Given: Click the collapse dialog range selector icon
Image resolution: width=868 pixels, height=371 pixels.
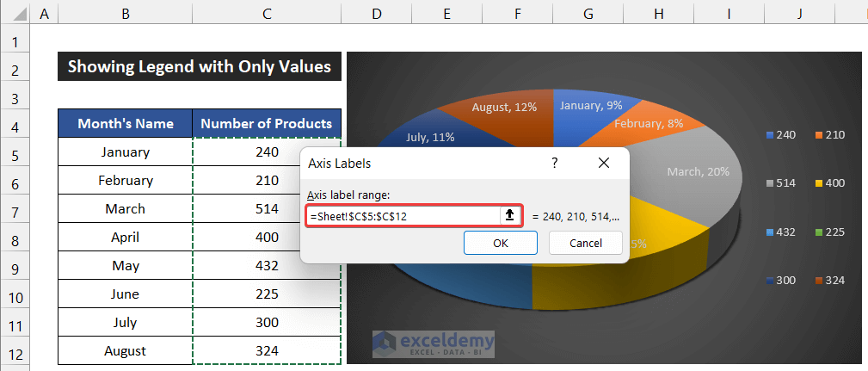Looking at the screenshot, I should click(x=509, y=215).
